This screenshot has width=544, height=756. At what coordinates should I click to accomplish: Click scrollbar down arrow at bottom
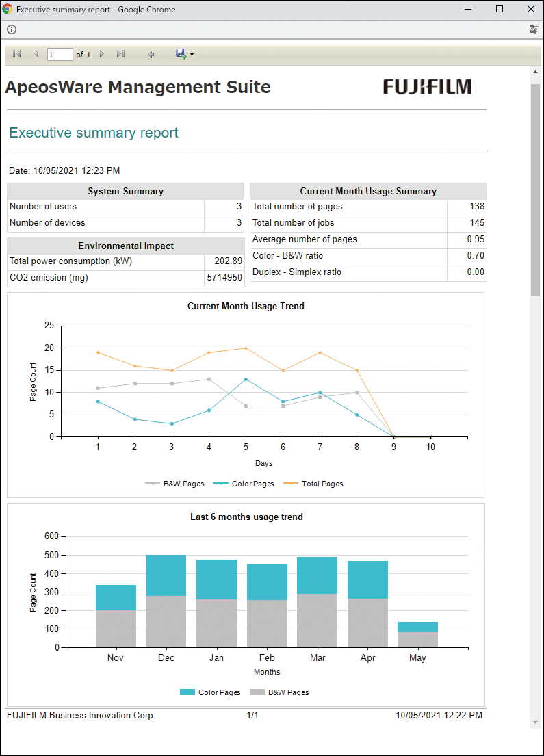(535, 723)
